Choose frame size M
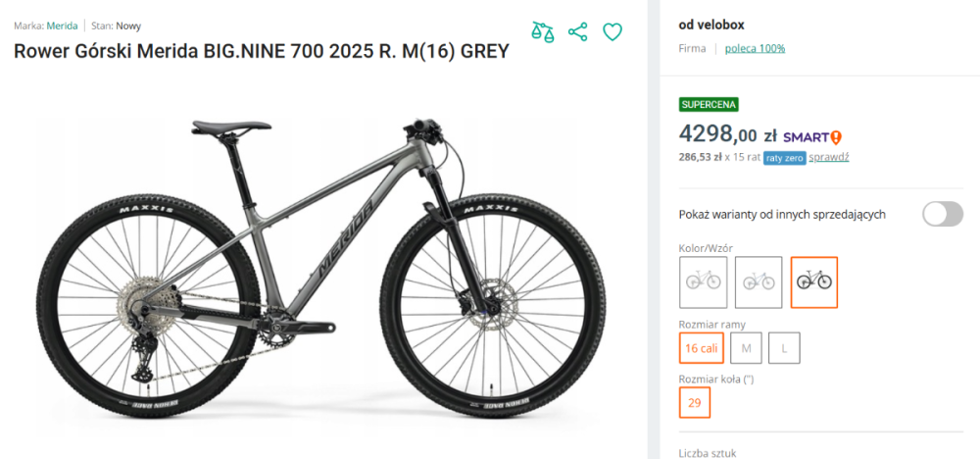This screenshot has height=459, width=980. (x=747, y=347)
